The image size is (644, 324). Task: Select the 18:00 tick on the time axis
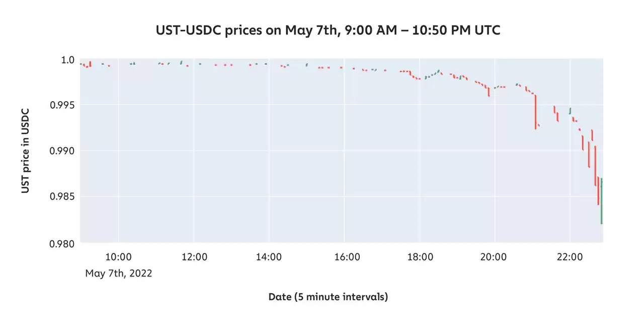pos(420,256)
